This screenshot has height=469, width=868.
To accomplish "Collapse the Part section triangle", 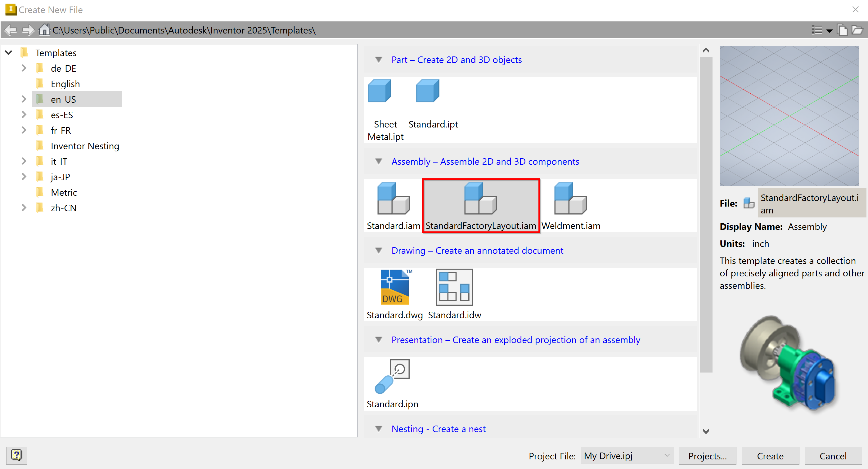I will (379, 60).
